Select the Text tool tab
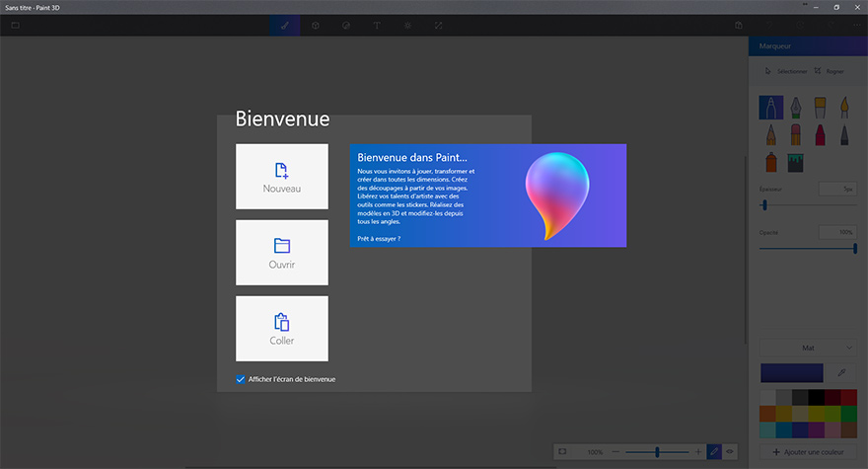This screenshot has width=868, height=469. [377, 26]
